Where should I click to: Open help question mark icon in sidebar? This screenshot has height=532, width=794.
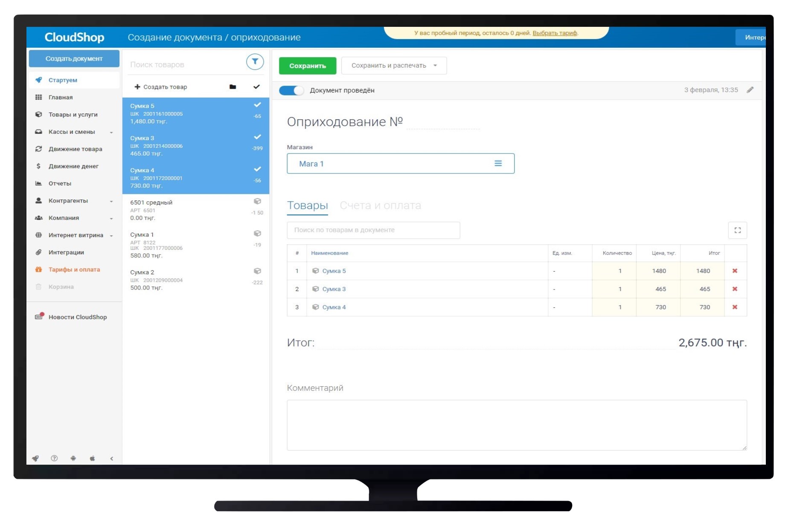click(x=54, y=458)
